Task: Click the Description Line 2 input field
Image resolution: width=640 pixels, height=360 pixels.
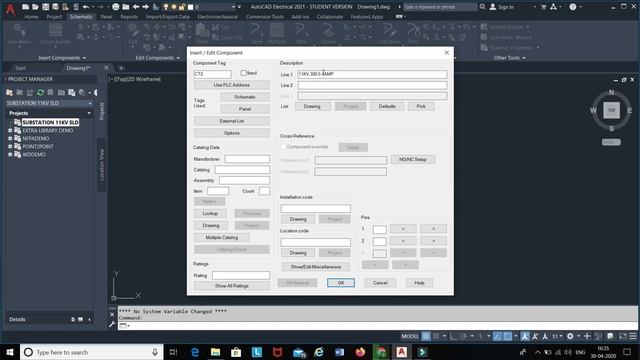Action: click(372, 85)
